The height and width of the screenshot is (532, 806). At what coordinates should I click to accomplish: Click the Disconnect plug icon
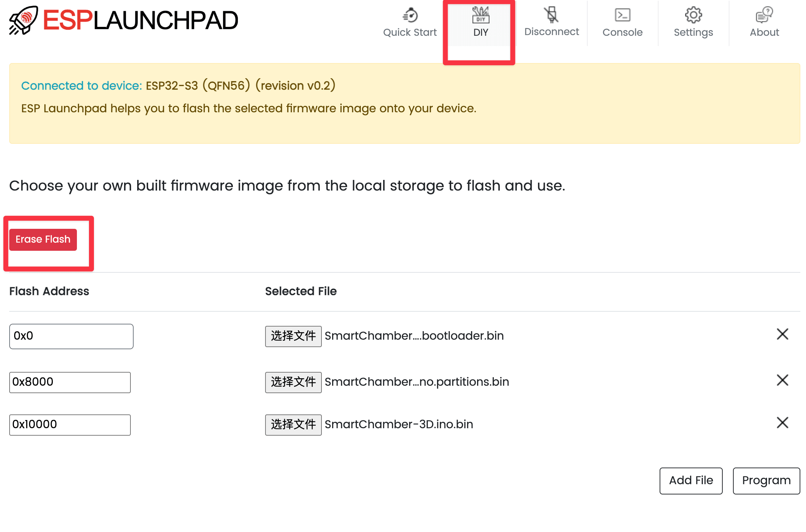(551, 15)
